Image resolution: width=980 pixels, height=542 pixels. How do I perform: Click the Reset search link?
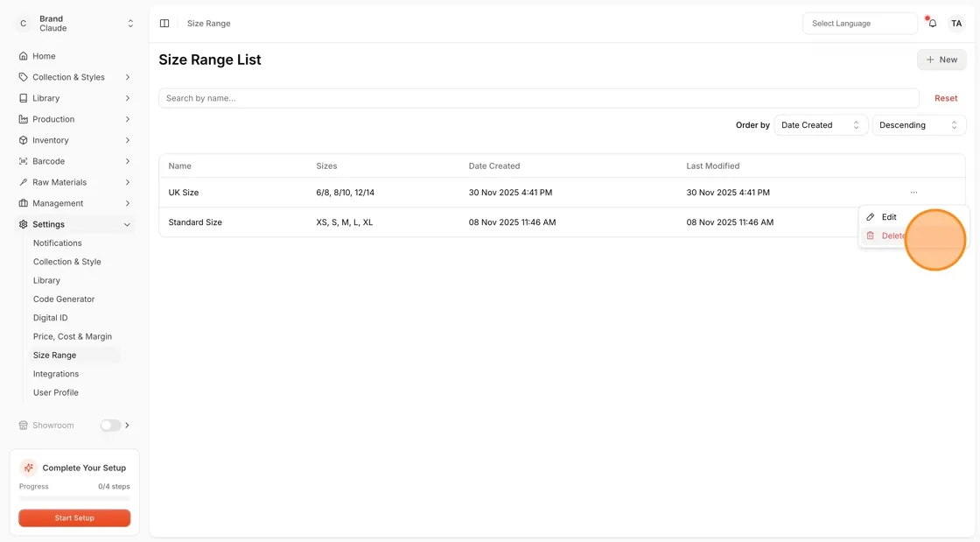point(946,98)
